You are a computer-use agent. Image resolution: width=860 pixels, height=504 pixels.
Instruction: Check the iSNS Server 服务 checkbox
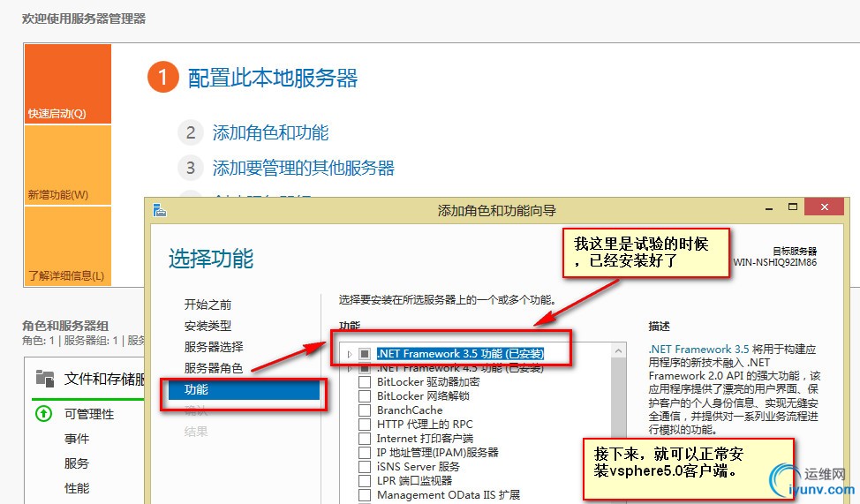pyautogui.click(x=364, y=467)
